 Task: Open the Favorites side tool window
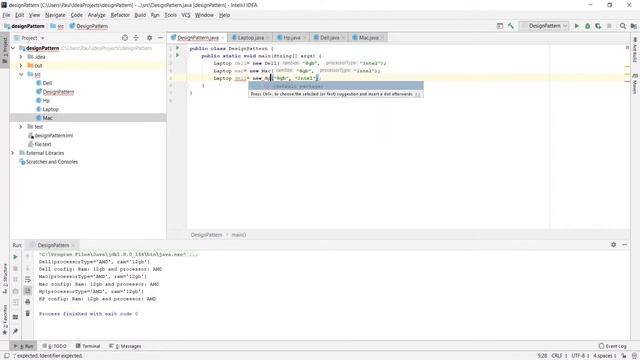(x=5, y=320)
